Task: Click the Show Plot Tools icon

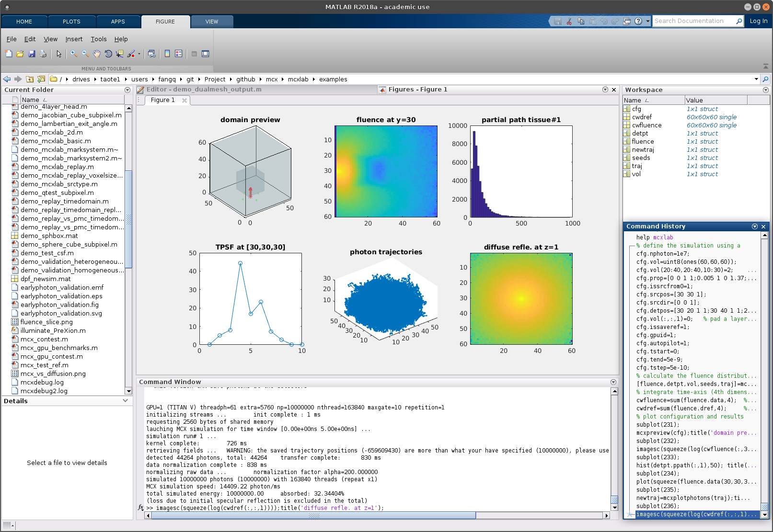Action: coord(206,54)
